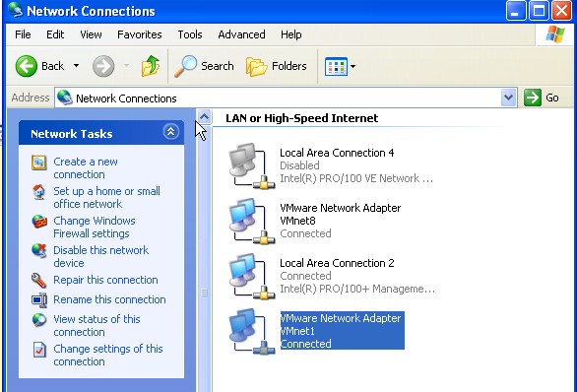Click the Windows flag logo
This screenshot has height=392, width=577.
555,34
